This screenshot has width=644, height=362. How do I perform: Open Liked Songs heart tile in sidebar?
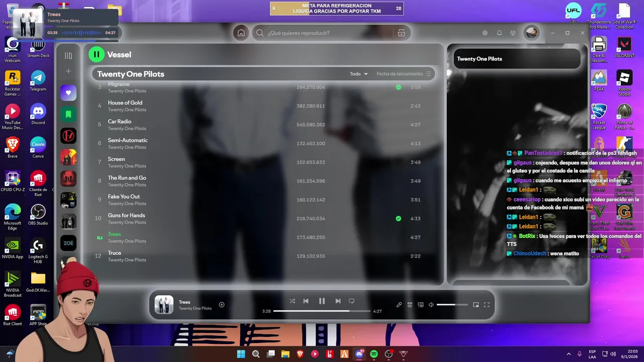coord(68,93)
